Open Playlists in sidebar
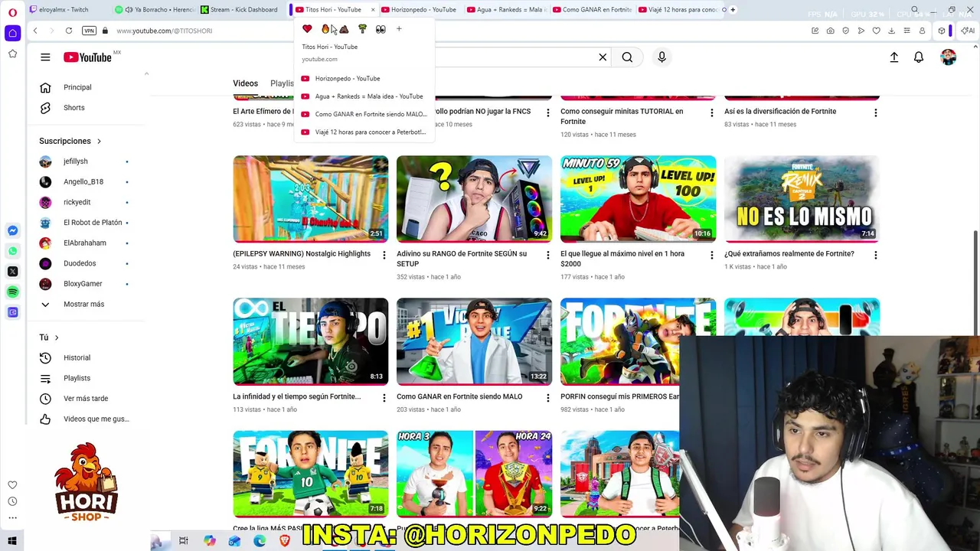Viewport: 980px width, 551px height. 77,378
